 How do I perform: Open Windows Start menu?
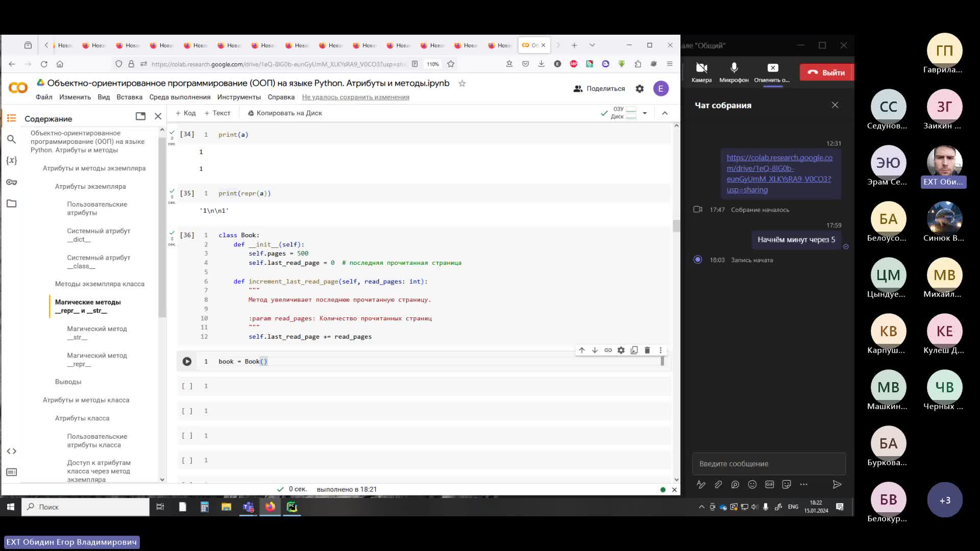10,507
